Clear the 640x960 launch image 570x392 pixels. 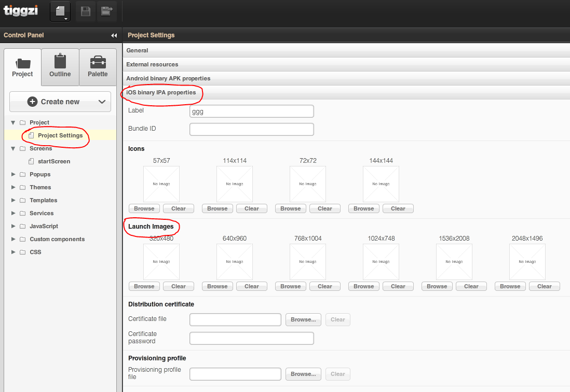252,286
